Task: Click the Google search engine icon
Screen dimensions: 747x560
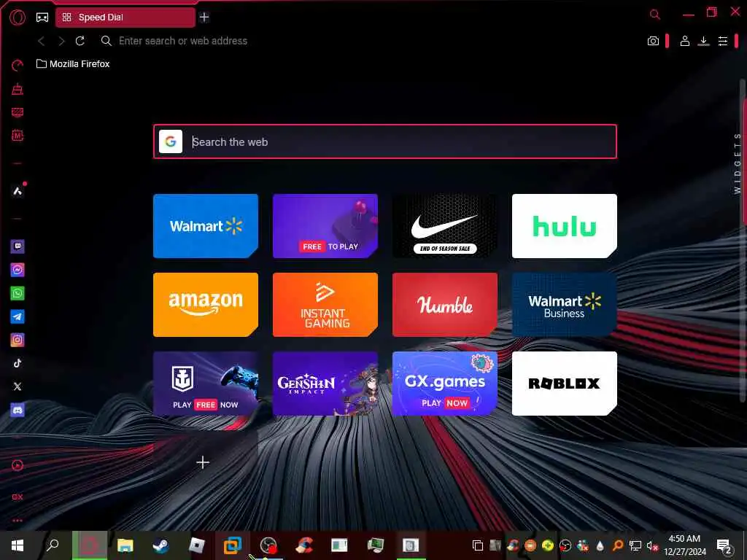Action: point(171,141)
